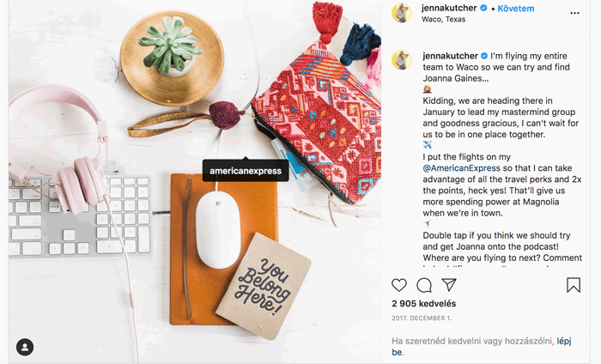This screenshot has height=364, width=601.
Task: Click jennakutcher username in caption
Action: (x=451, y=56)
